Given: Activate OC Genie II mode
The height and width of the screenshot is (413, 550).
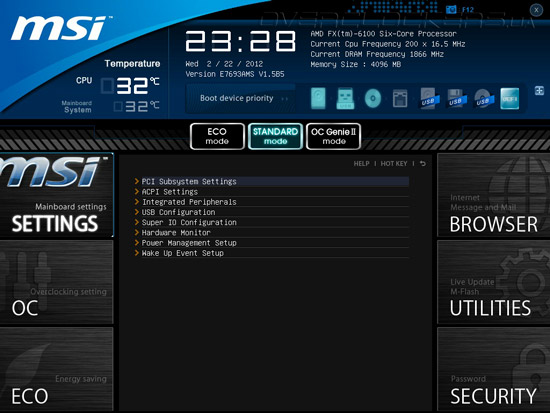Looking at the screenshot, I should [x=333, y=136].
